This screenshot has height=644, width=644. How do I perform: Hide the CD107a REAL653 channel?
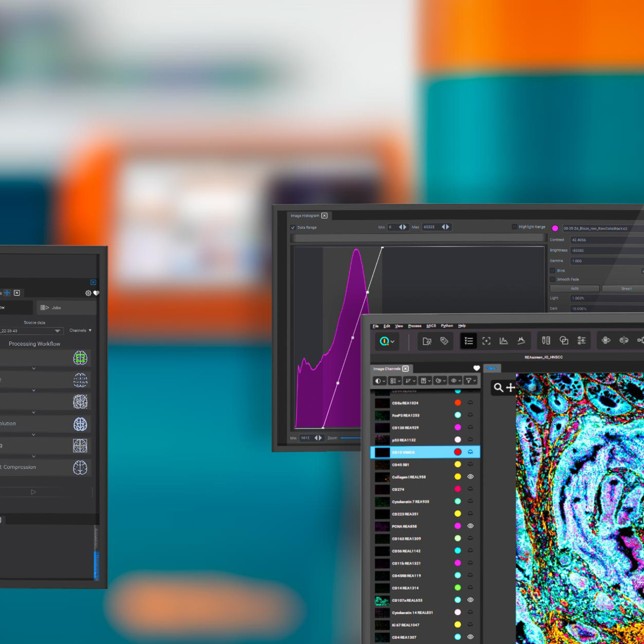click(x=470, y=600)
